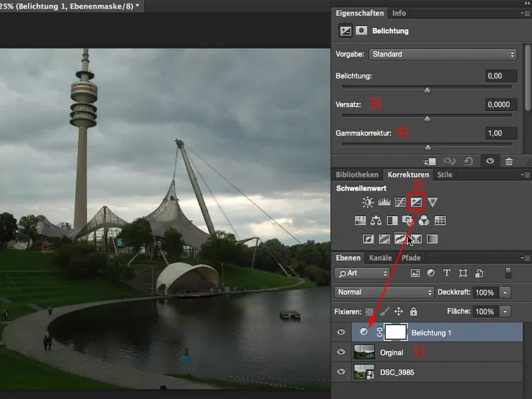
Task: Add a Color Lookup grid adjustment
Action: (440, 221)
